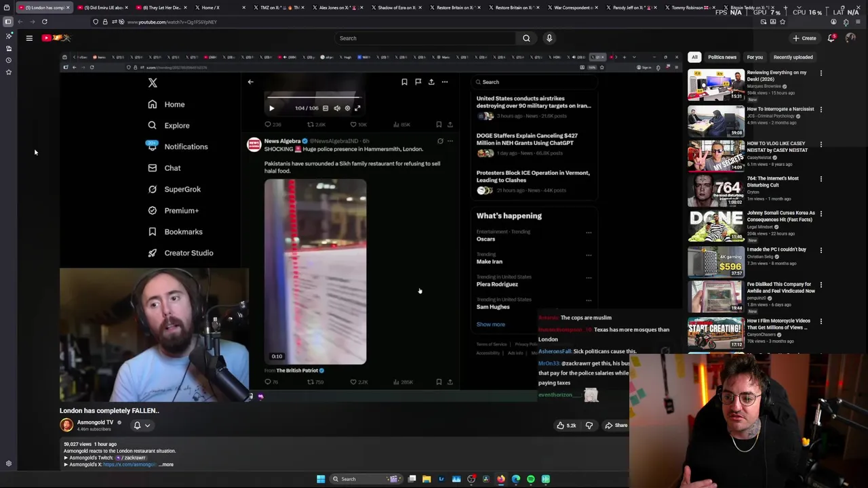The image size is (868, 488).
Task: Open options menu for Interrogate a Narcissist video
Action: 821,109
